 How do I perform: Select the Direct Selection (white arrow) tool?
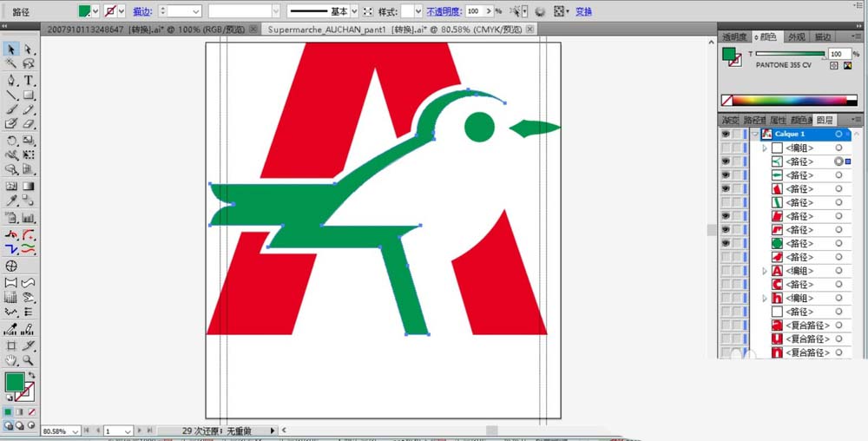29,49
